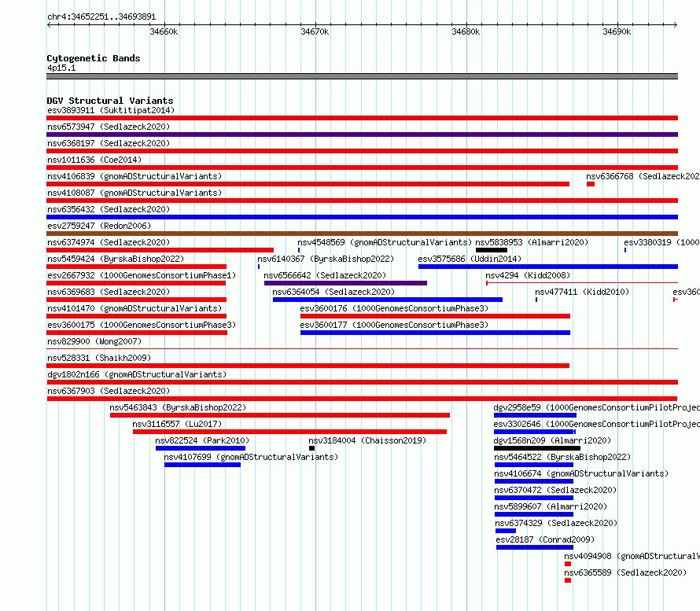Click the red esv3600176 variant bar
Screen dimensions: 700x611
pyautogui.click(x=435, y=316)
